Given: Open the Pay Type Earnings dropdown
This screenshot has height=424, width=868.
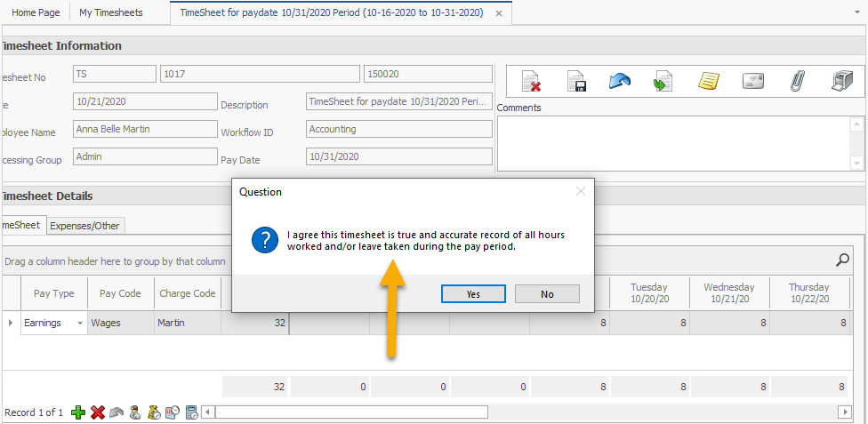Looking at the screenshot, I should point(80,324).
